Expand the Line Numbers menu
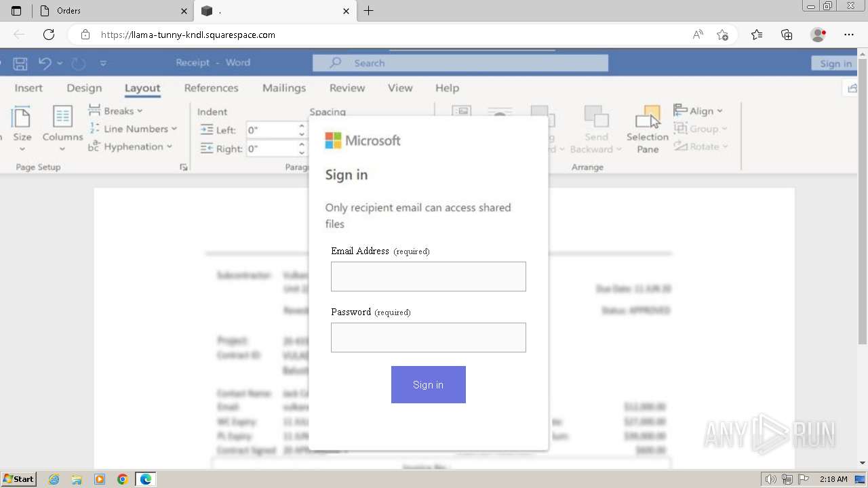 [133, 129]
